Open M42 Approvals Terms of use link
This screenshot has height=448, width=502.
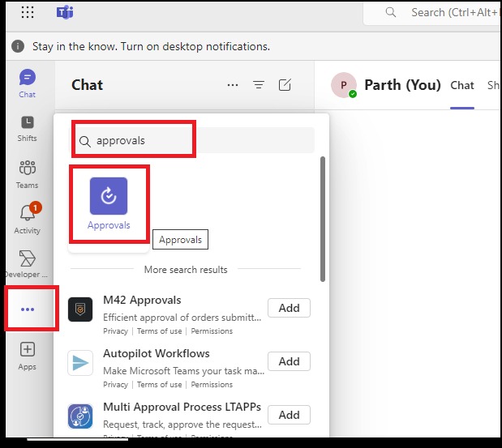pos(160,331)
